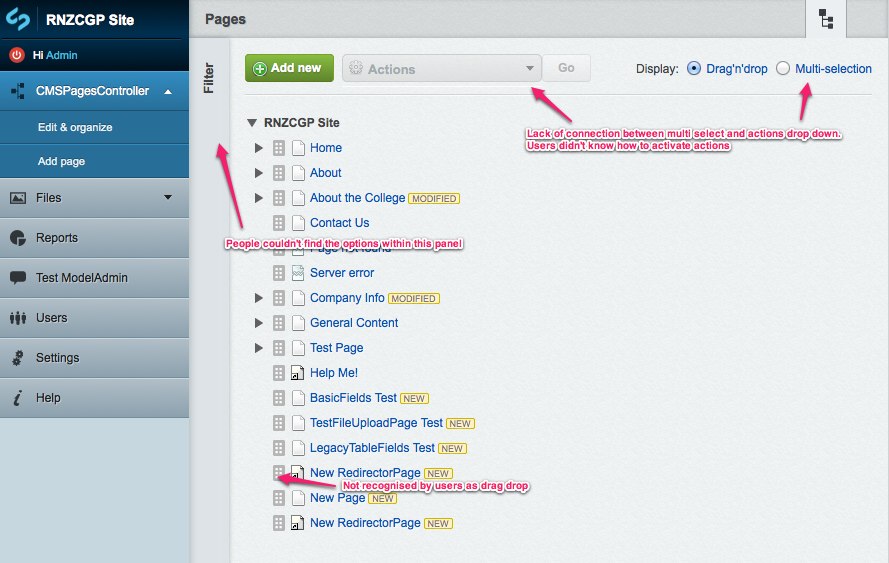The image size is (889, 563).
Task: Open the vertical Filter panel
Action: click(209, 78)
